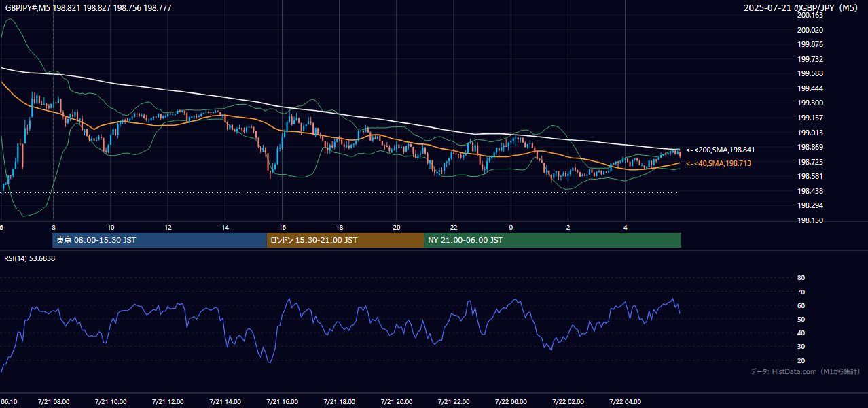Click the 7/21 22:00 time label
This screenshot has width=868, height=408.
pyautogui.click(x=454, y=402)
